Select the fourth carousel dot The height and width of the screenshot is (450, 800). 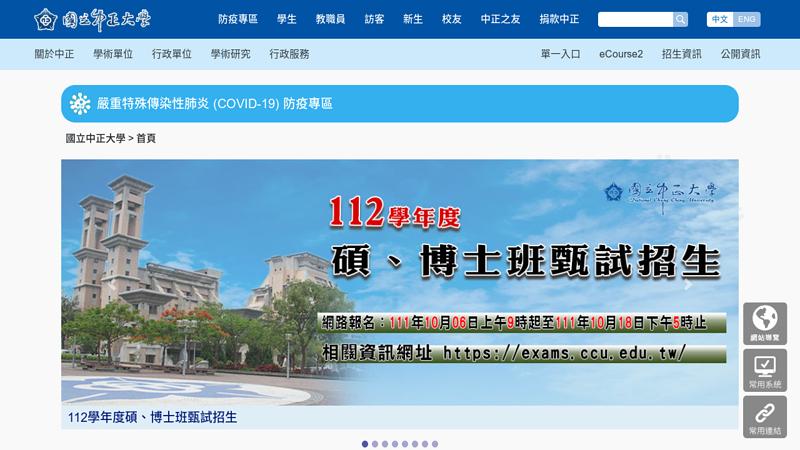coord(395,444)
